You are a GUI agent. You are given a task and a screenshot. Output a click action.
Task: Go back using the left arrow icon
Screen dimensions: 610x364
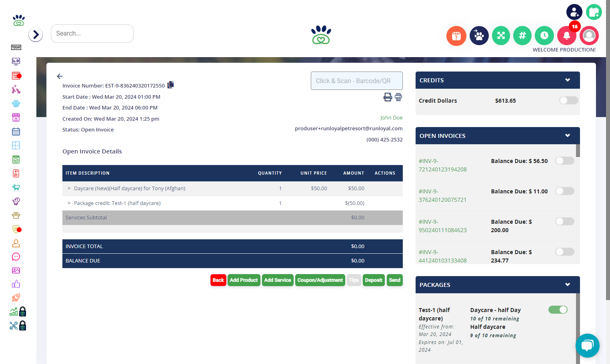coord(60,76)
